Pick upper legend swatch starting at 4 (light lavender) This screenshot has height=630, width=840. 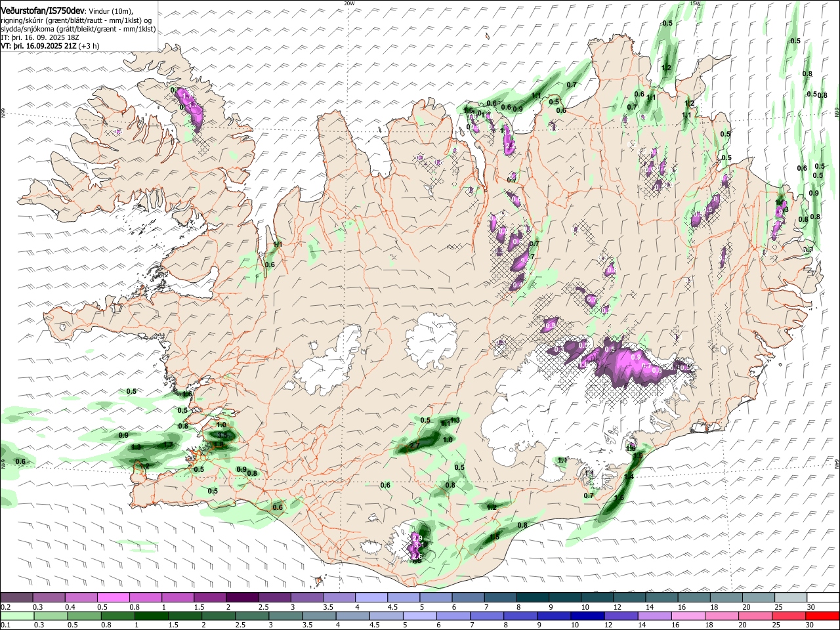tap(371, 597)
